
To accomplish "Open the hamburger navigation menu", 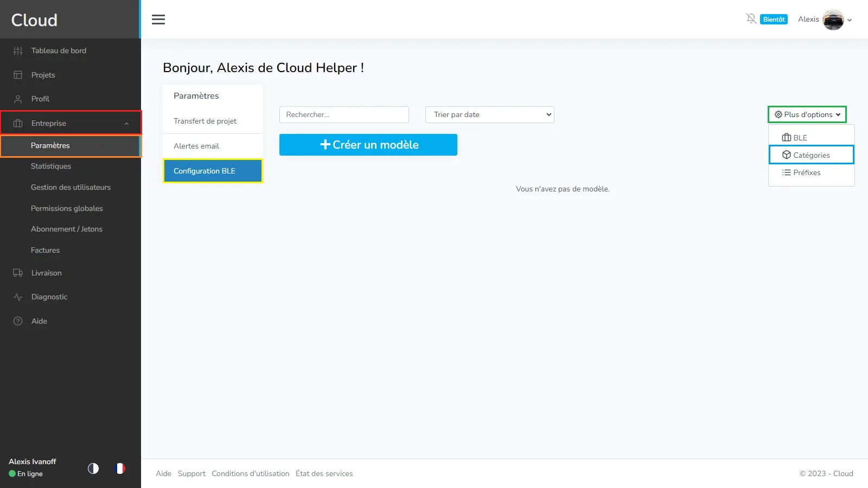I will [158, 19].
